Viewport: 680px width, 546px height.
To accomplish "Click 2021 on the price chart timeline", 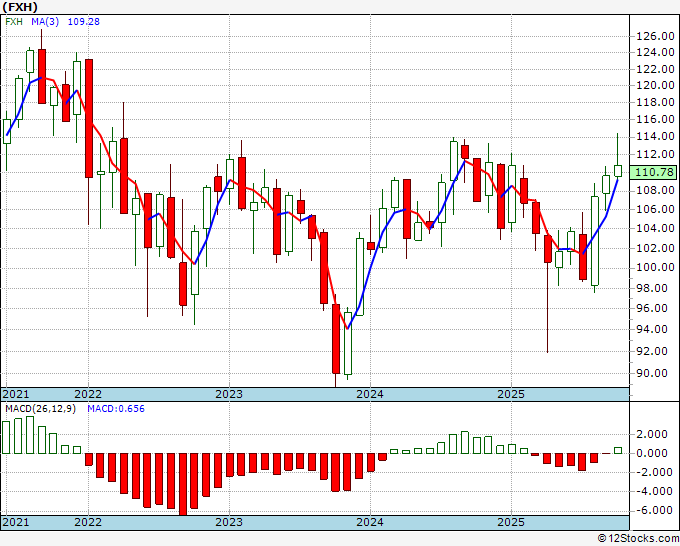I will 16,394.
